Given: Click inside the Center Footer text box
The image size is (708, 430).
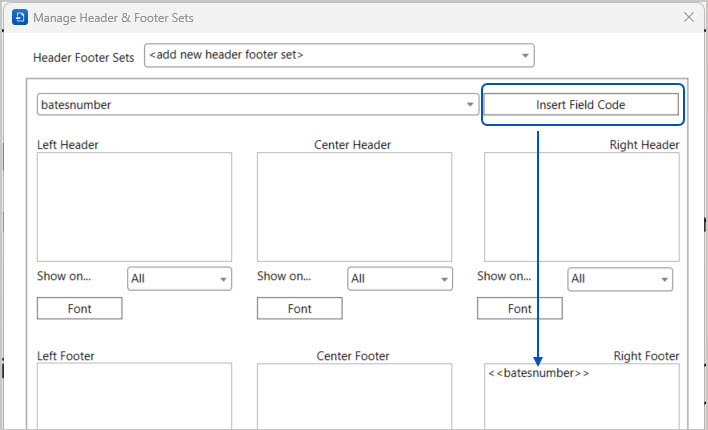Looking at the screenshot, I should (x=354, y=396).
